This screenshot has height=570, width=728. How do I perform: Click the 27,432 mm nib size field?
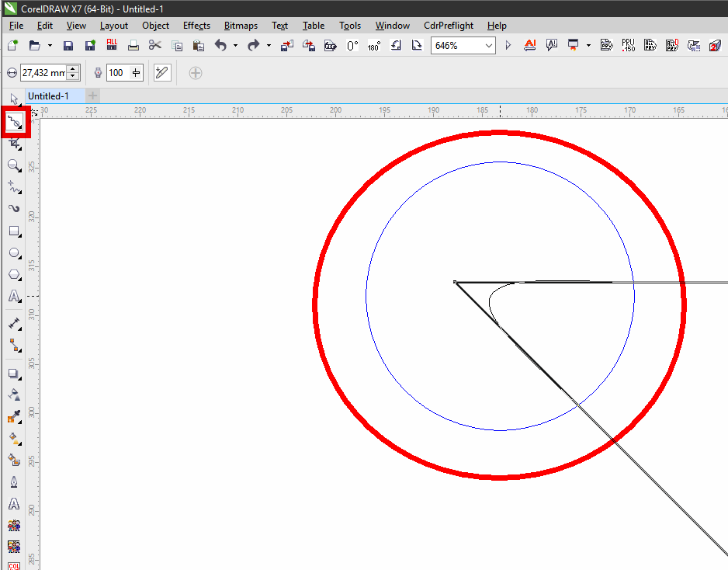coord(43,73)
